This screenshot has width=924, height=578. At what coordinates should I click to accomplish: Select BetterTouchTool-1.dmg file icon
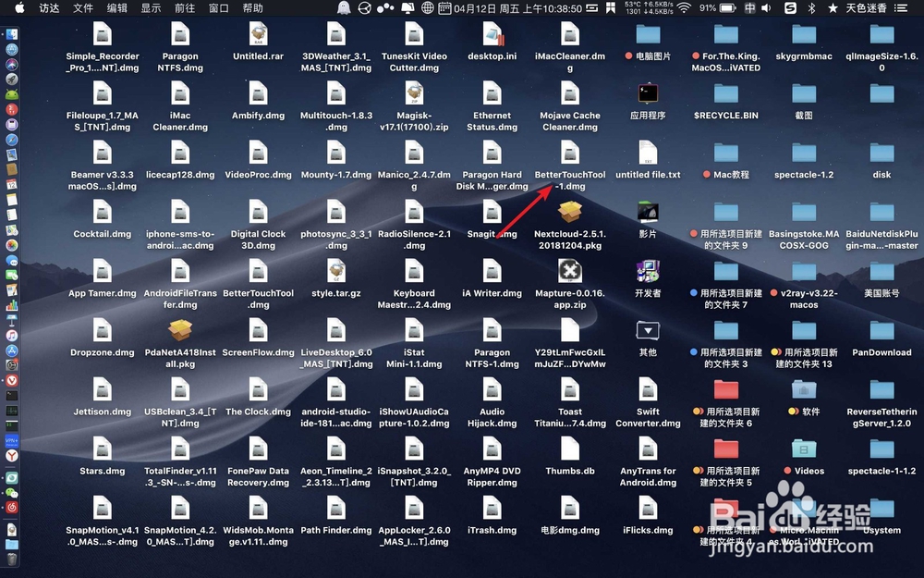570,153
